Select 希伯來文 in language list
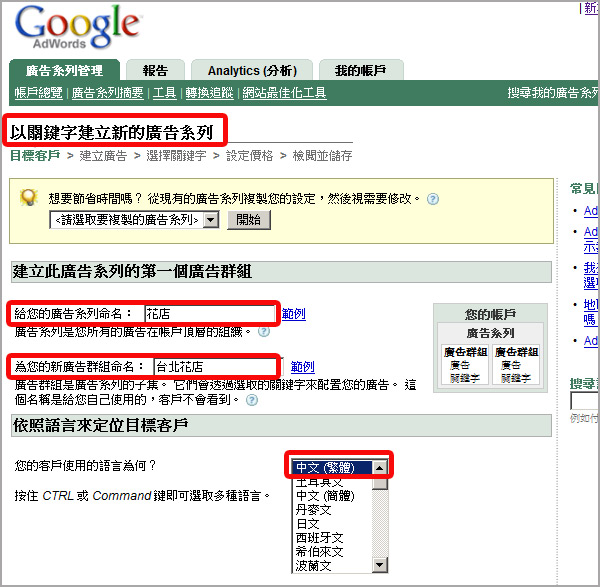The width and height of the screenshot is (600, 587). tap(332, 551)
